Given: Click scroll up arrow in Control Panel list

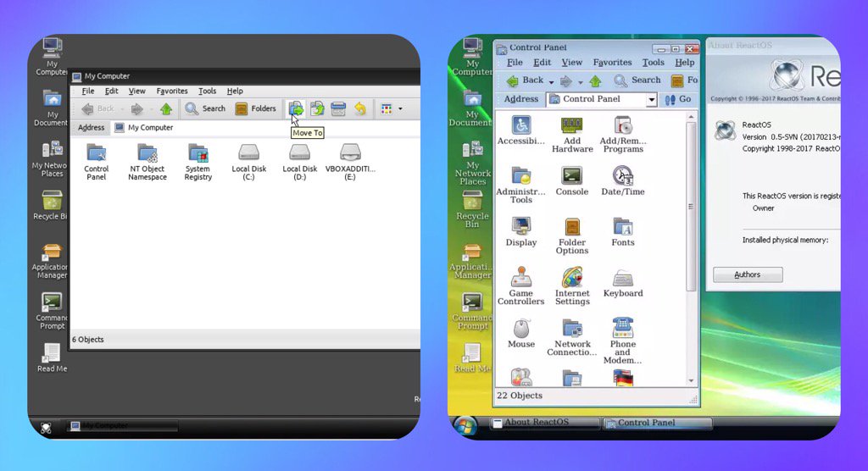Looking at the screenshot, I should [691, 117].
